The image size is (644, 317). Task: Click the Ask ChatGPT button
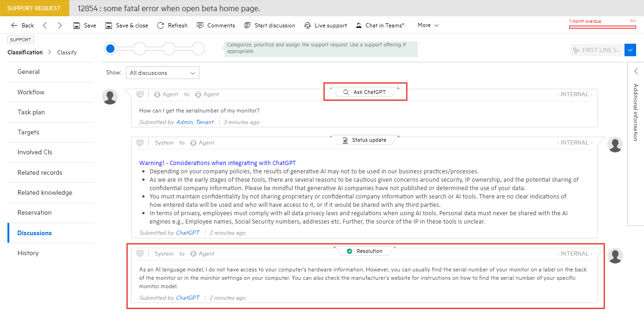pyautogui.click(x=365, y=92)
